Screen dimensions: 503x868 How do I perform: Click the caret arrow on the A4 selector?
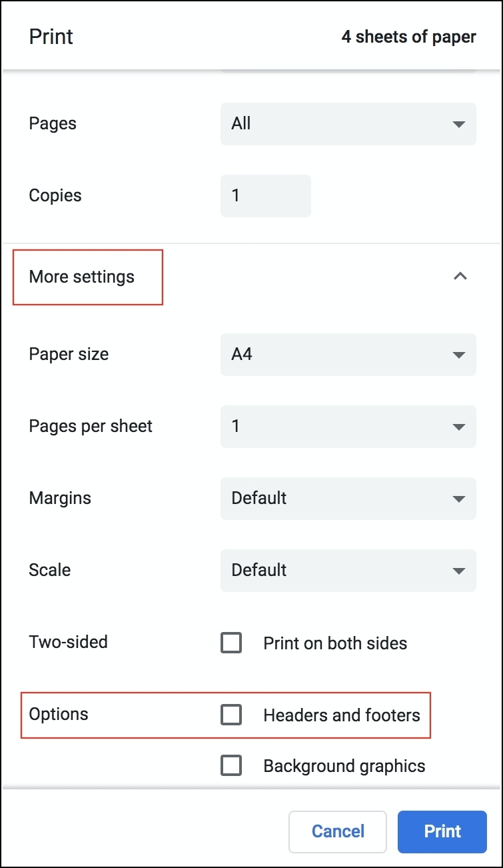click(458, 355)
